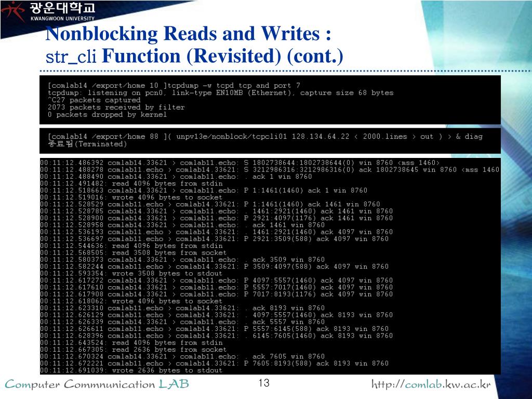The width and height of the screenshot is (532, 399).
Task: Click the 00:11:12.643524 'read 4096 bytes from stdin' line
Action: (131, 343)
